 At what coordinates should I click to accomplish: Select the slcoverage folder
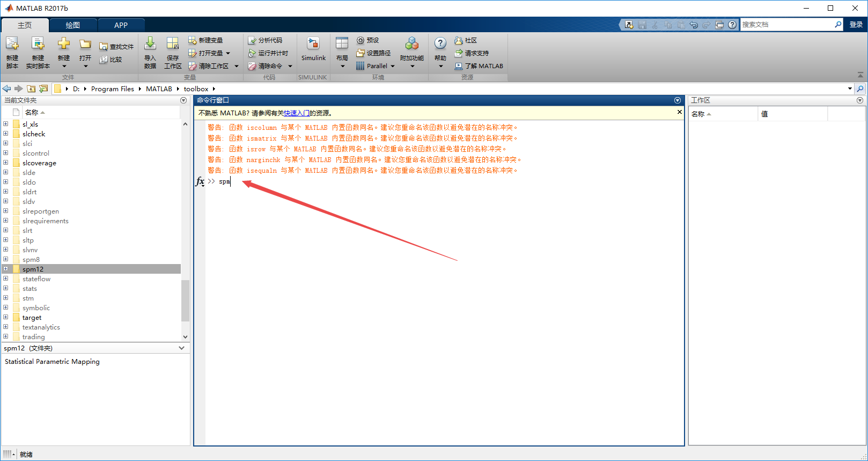coord(39,163)
